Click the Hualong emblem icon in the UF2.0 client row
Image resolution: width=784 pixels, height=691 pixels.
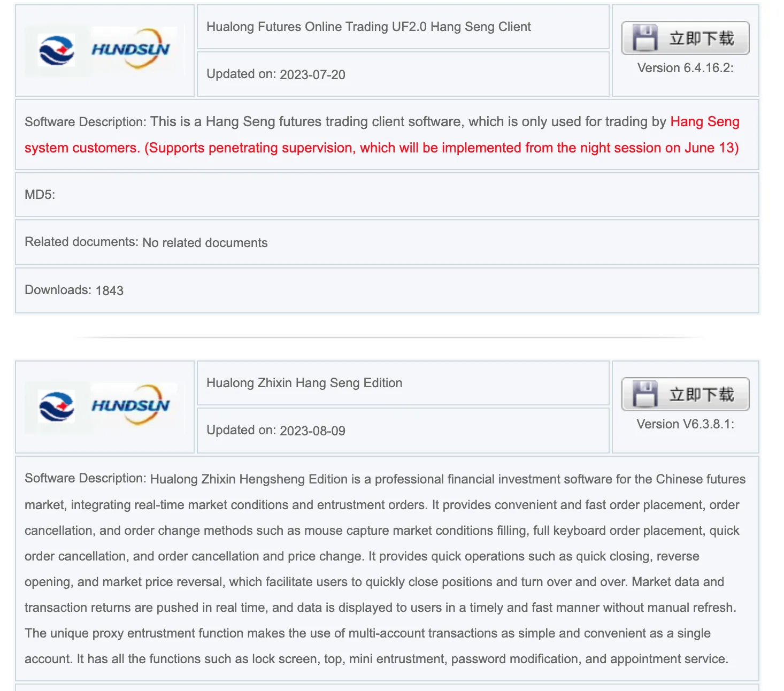pos(56,51)
